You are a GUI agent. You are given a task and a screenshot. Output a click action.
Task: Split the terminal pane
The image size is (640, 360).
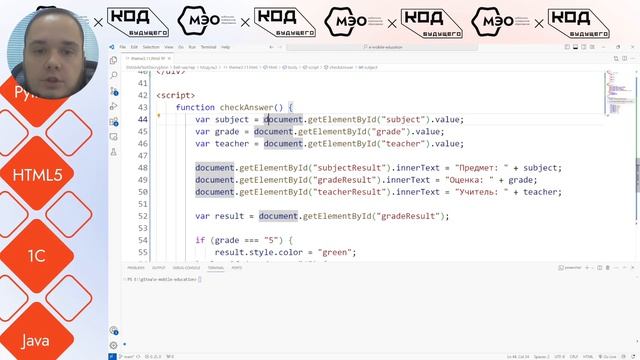600,268
